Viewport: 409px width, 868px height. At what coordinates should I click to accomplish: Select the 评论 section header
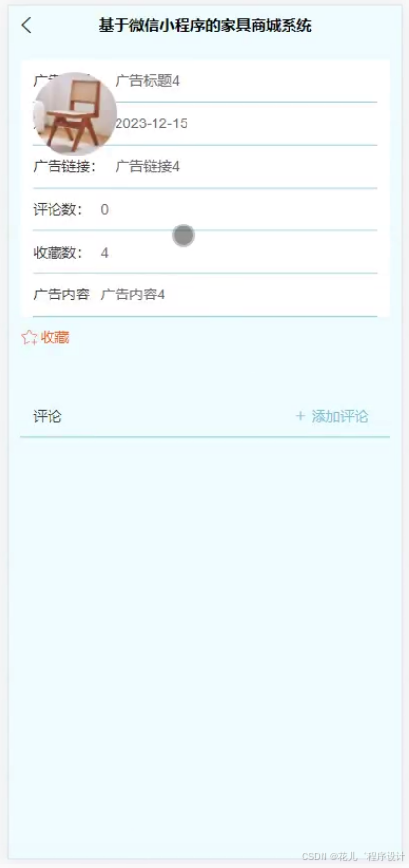[x=48, y=416]
